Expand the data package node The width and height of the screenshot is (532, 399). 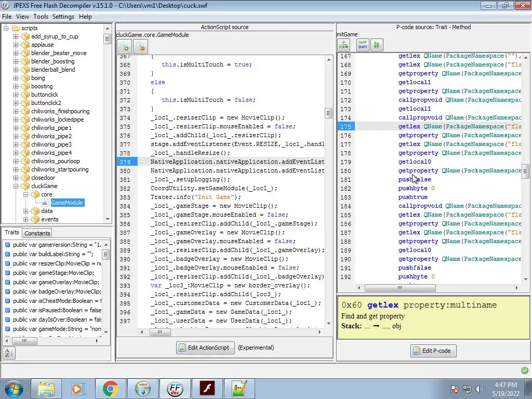click(26, 211)
